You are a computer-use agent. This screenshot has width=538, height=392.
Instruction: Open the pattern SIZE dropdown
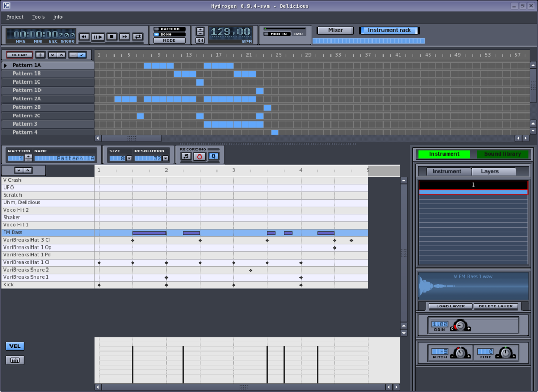pyautogui.click(x=129, y=158)
